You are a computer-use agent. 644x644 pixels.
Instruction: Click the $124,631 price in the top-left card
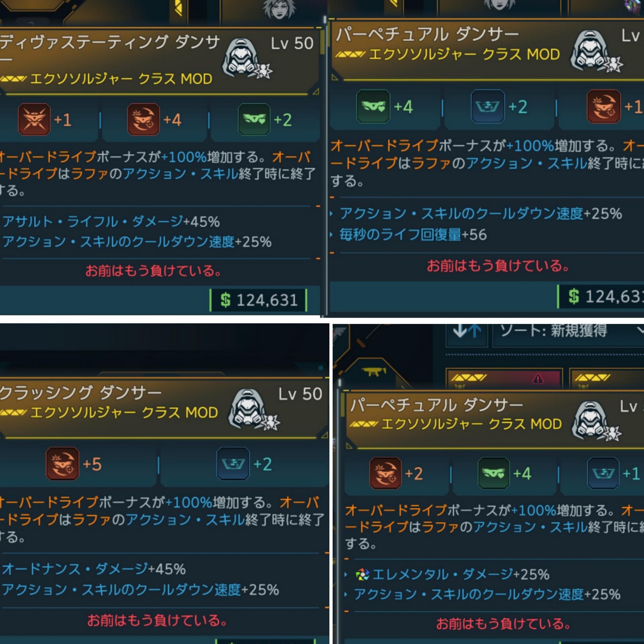pyautogui.click(x=258, y=300)
